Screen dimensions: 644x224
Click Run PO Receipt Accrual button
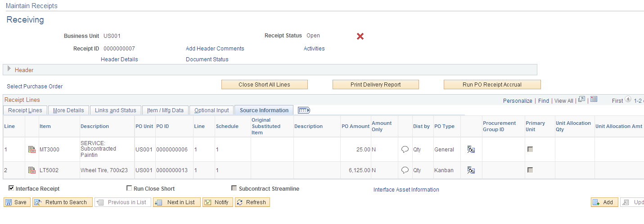(x=492, y=85)
